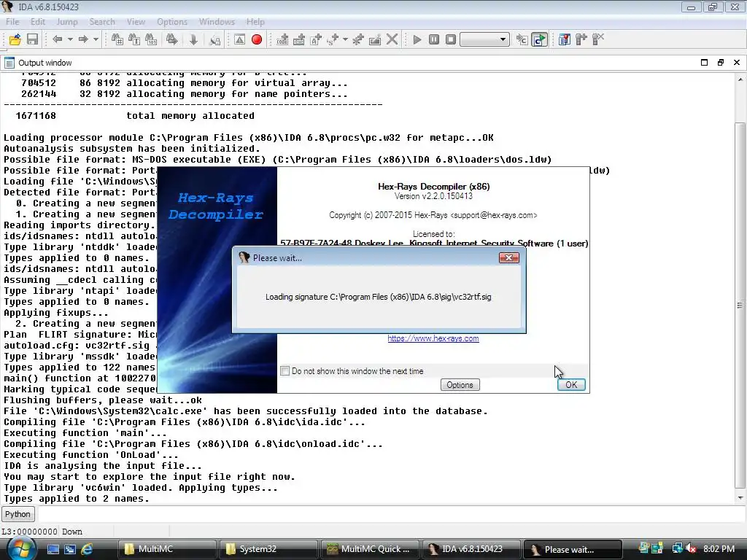Click the Options button in Hex-Rays dialog
This screenshot has width=747, height=560.
pos(460,385)
